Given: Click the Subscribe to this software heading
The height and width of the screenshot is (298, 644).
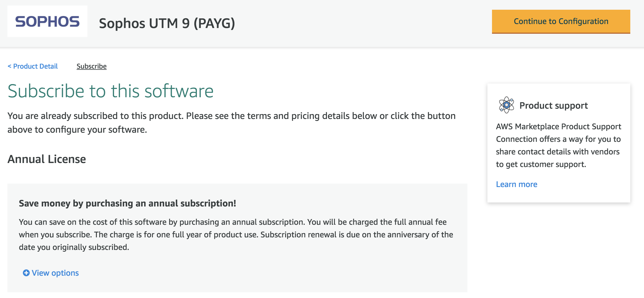Looking at the screenshot, I should pos(111,91).
